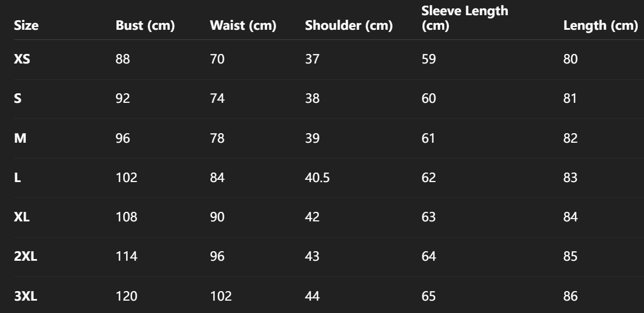Click waist value 90 in XL row
644x313 pixels.
(x=217, y=216)
